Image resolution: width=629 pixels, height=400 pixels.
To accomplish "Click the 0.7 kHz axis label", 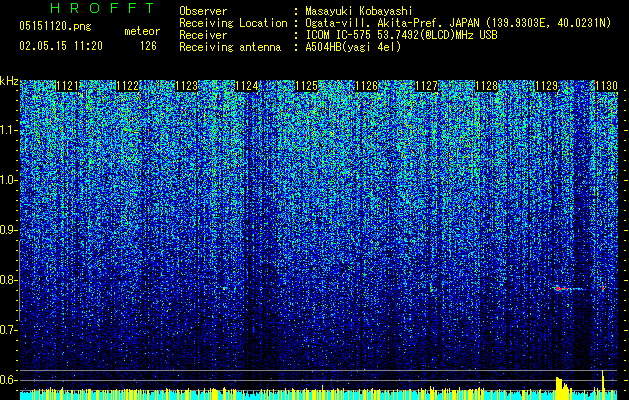I will coord(9,330).
